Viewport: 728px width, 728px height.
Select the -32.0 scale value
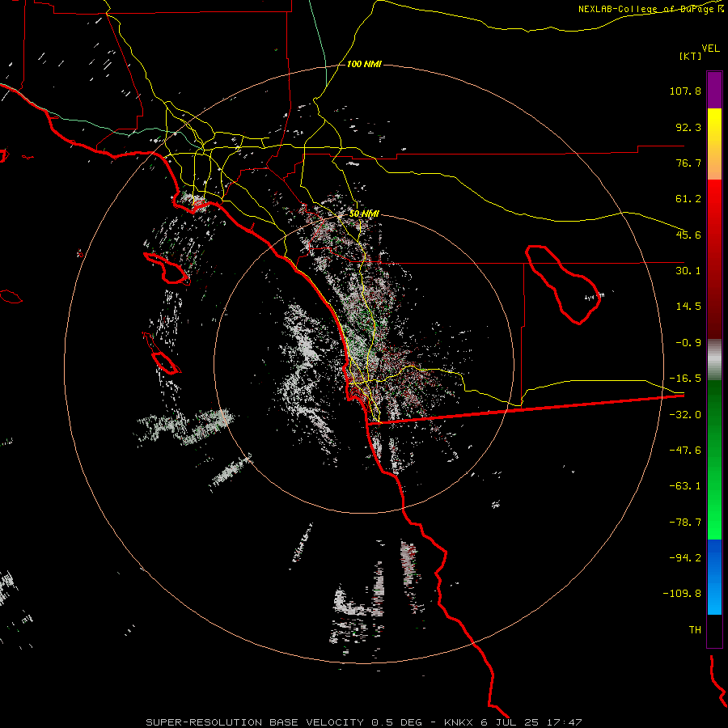(685, 415)
